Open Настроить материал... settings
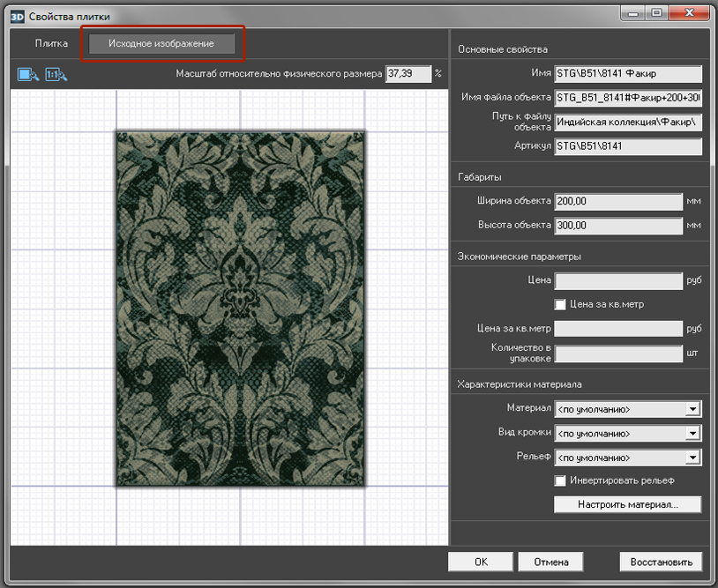Screen dimensions: 718x588 627,505
